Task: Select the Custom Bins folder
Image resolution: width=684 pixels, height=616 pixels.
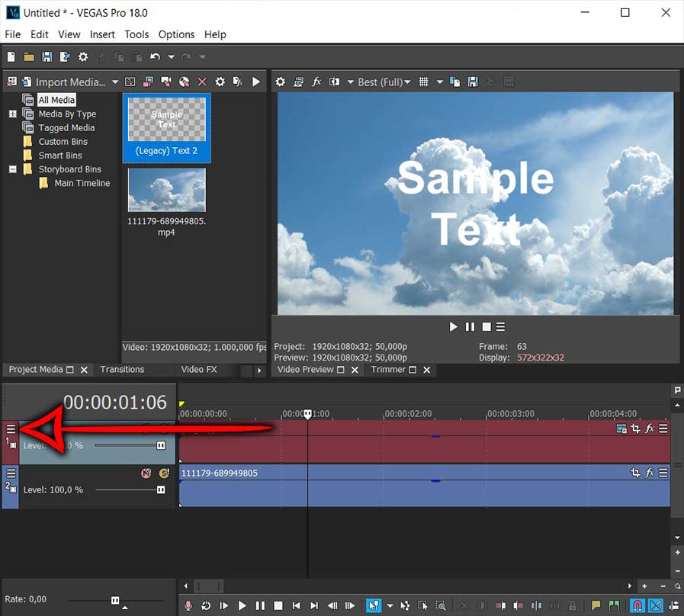Action: point(63,142)
